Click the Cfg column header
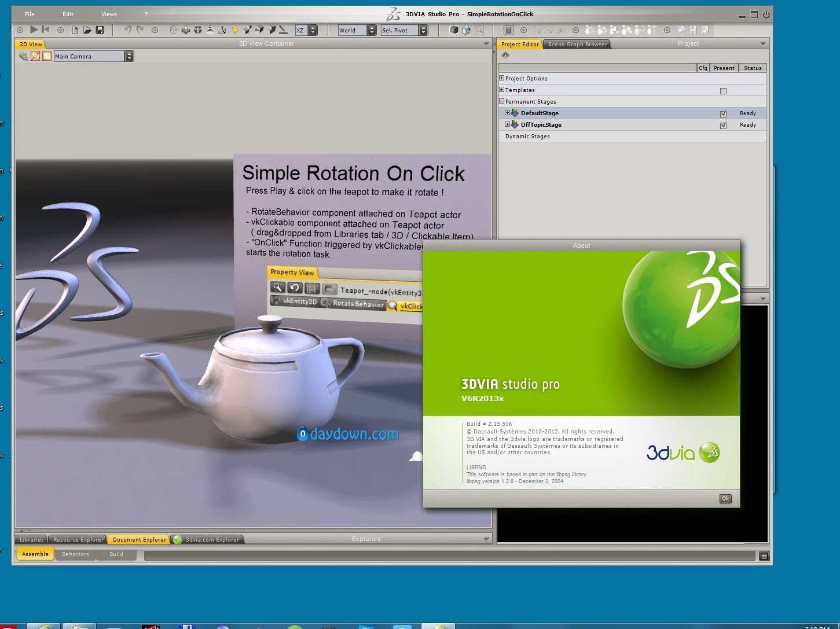Screen dimensions: 840x629 coord(703,68)
